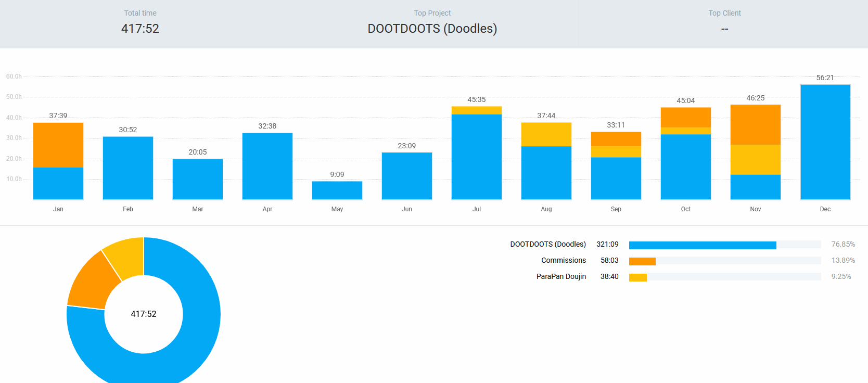Select the yellow segment of August's bar
Screen dimensions: 868x383
tap(546, 134)
